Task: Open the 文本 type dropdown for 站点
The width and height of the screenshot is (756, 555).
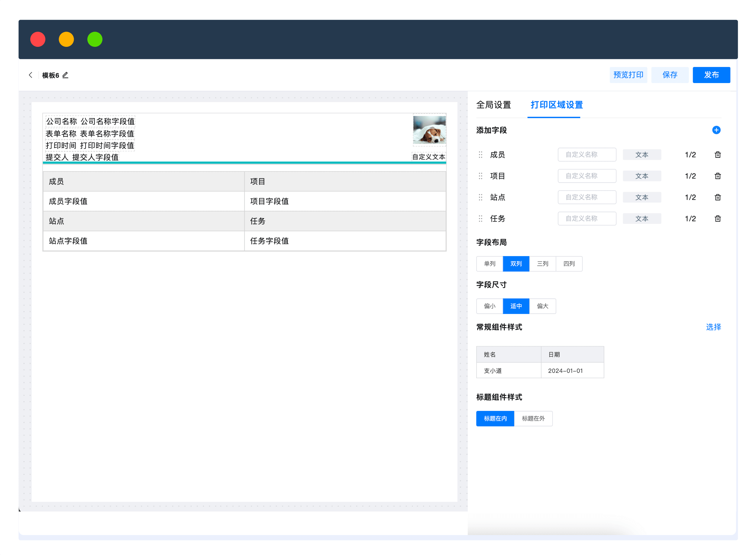Action: pyautogui.click(x=641, y=197)
